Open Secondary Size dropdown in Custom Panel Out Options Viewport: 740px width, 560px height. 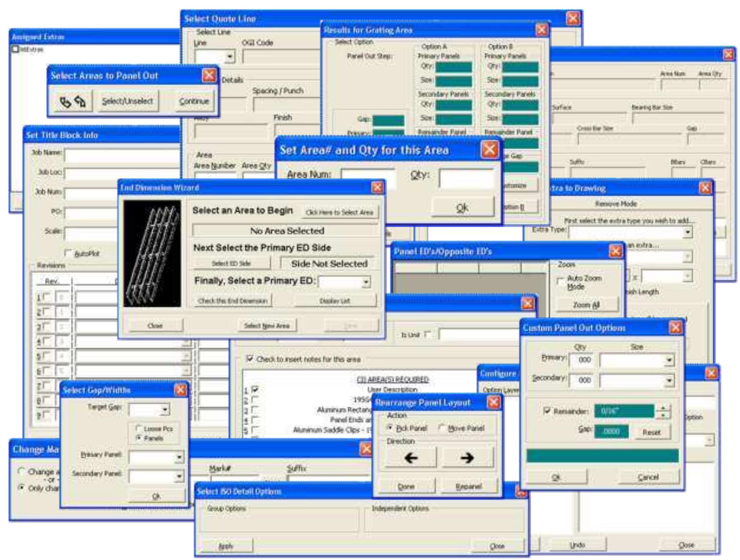coord(669,381)
